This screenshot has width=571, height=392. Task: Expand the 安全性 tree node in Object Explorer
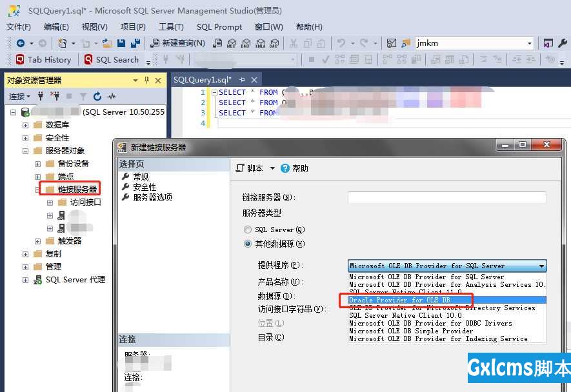[x=25, y=138]
